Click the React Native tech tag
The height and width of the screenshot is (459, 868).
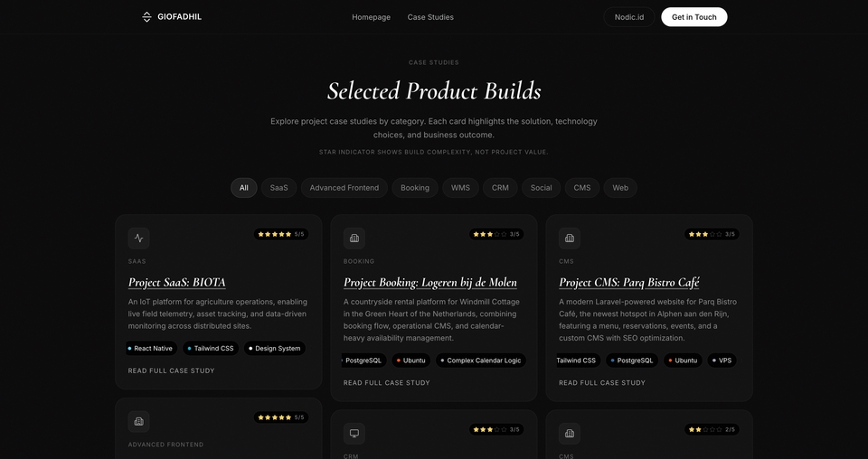151,348
